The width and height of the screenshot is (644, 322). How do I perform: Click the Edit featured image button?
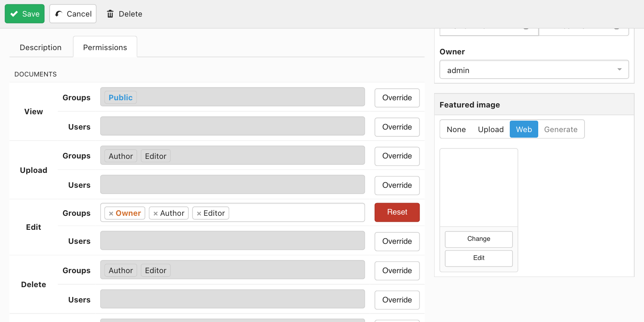point(479,258)
